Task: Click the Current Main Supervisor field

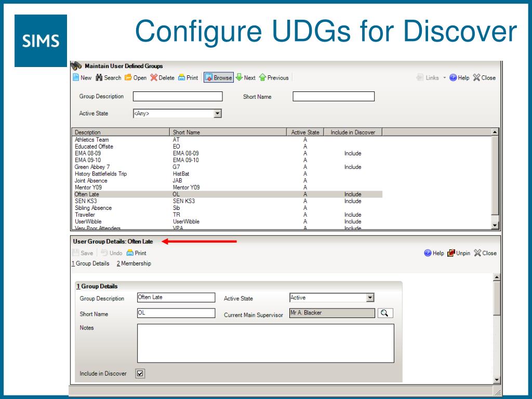Action: (332, 313)
